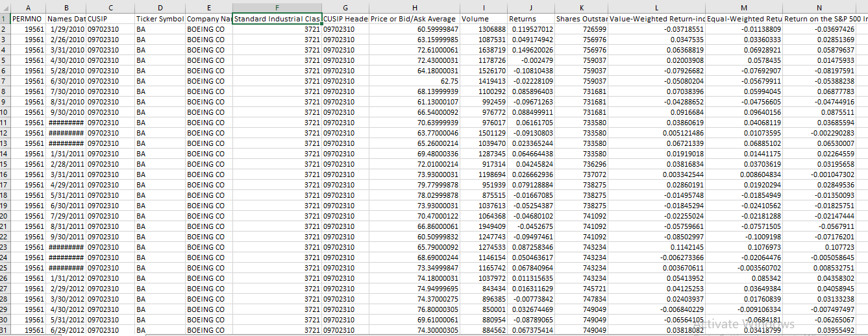868x336 pixels.
Task: Select column C header
Action: point(110,8)
